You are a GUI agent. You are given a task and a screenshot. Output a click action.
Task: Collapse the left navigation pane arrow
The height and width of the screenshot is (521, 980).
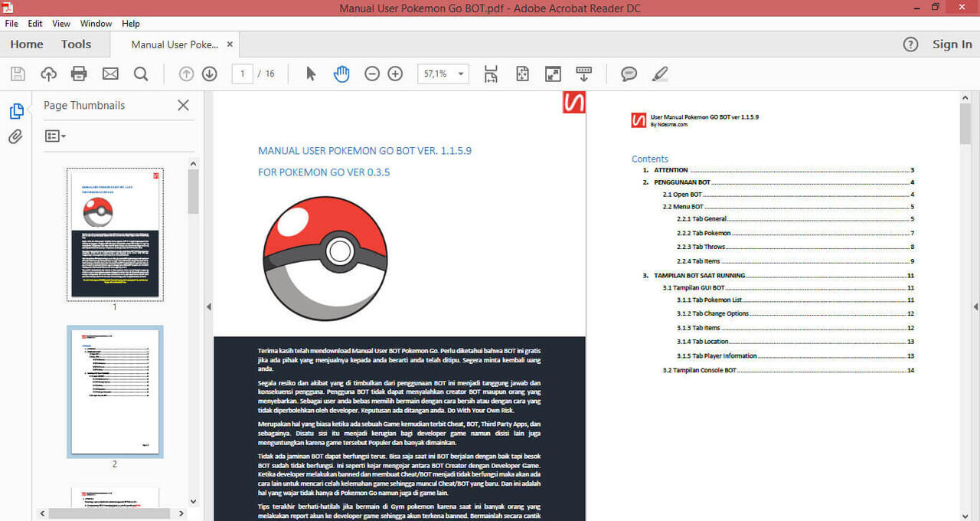coord(208,306)
